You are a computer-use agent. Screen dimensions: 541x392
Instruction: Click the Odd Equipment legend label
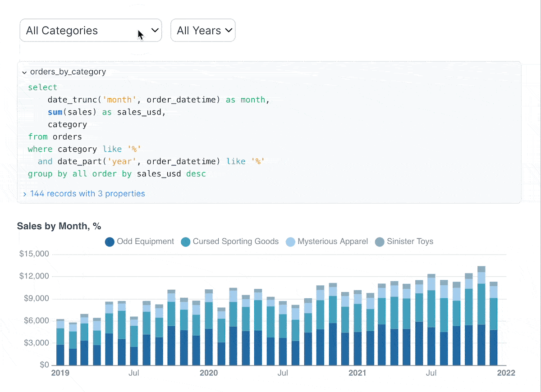pos(145,242)
